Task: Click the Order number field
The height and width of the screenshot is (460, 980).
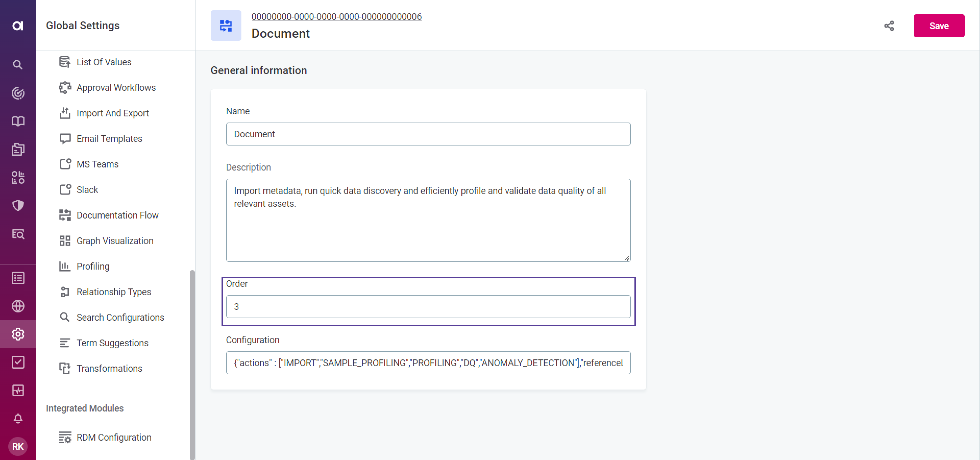Action: 429,307
